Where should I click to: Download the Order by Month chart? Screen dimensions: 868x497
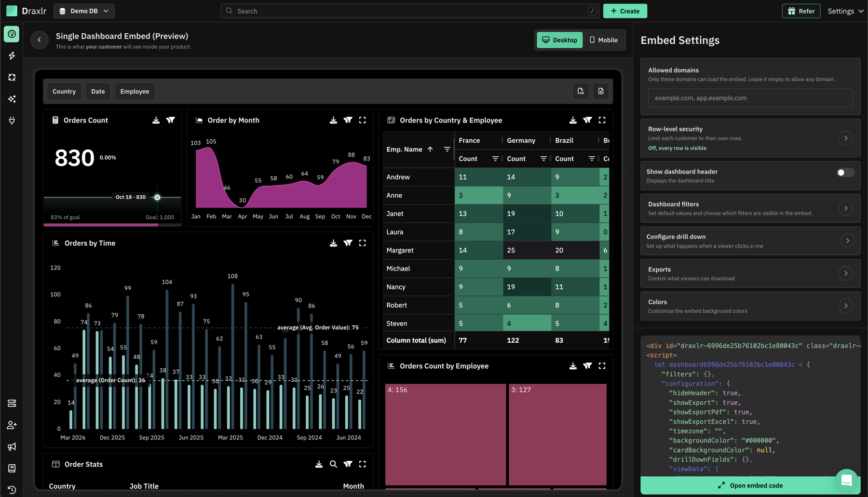333,120
